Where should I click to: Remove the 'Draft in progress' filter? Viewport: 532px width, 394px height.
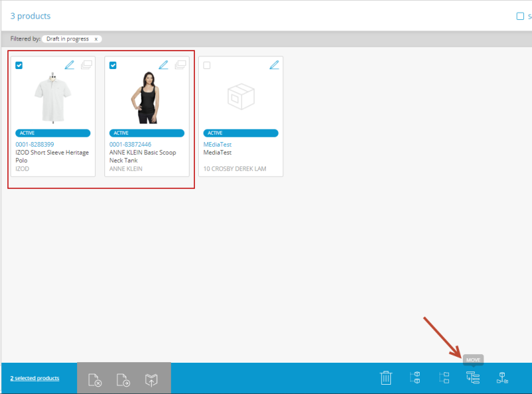point(96,39)
